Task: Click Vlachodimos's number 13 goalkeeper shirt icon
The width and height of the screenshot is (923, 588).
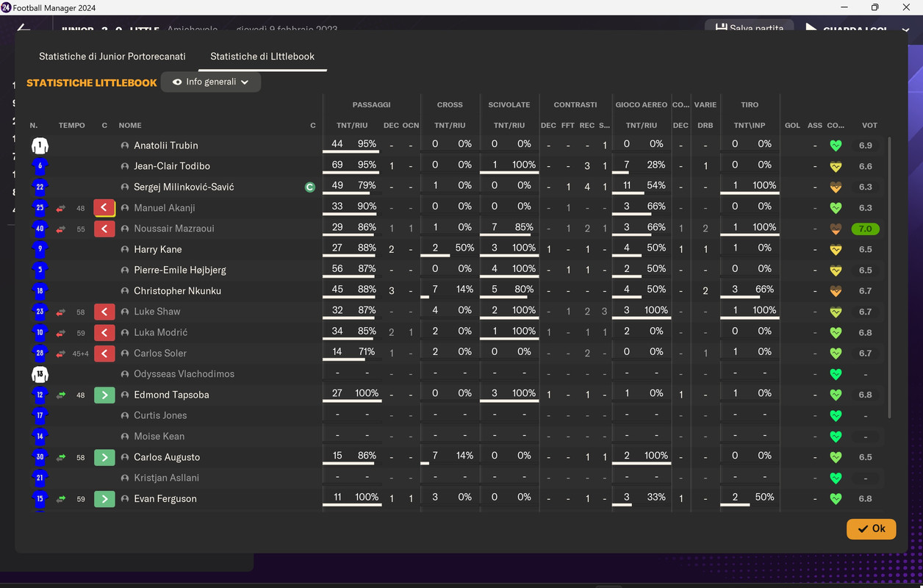Action: coord(40,374)
